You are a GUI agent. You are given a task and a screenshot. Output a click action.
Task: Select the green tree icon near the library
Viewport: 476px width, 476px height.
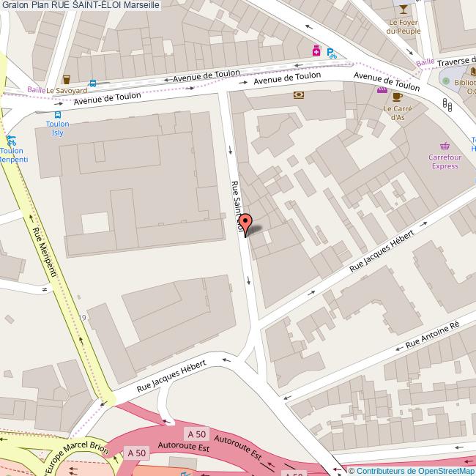click(x=446, y=81)
